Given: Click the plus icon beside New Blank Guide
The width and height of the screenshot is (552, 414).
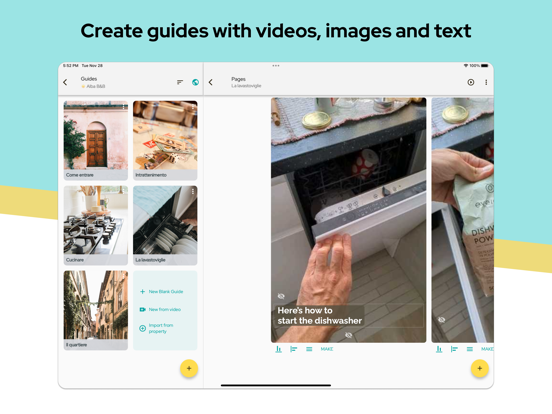Looking at the screenshot, I should click(x=143, y=291).
